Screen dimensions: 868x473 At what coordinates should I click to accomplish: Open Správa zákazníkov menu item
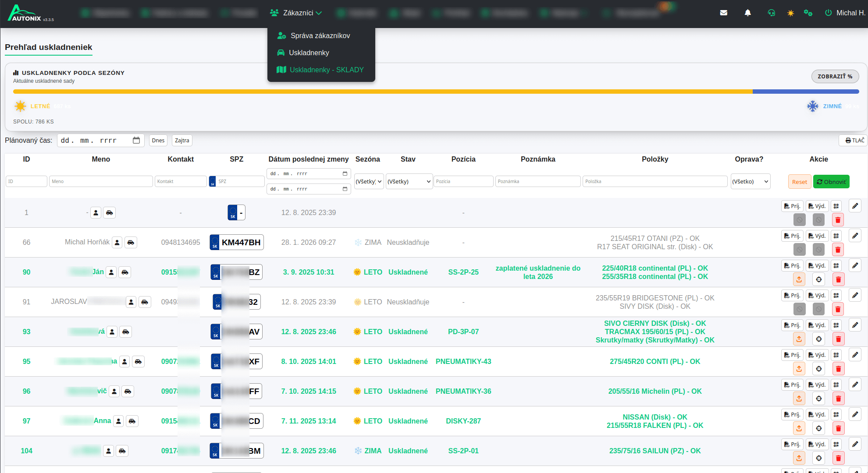coord(320,35)
